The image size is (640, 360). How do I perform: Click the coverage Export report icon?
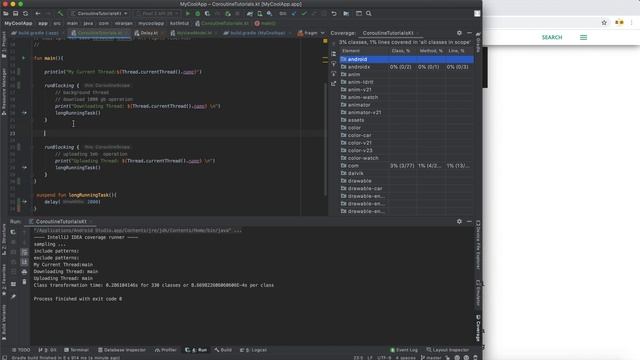(333, 84)
